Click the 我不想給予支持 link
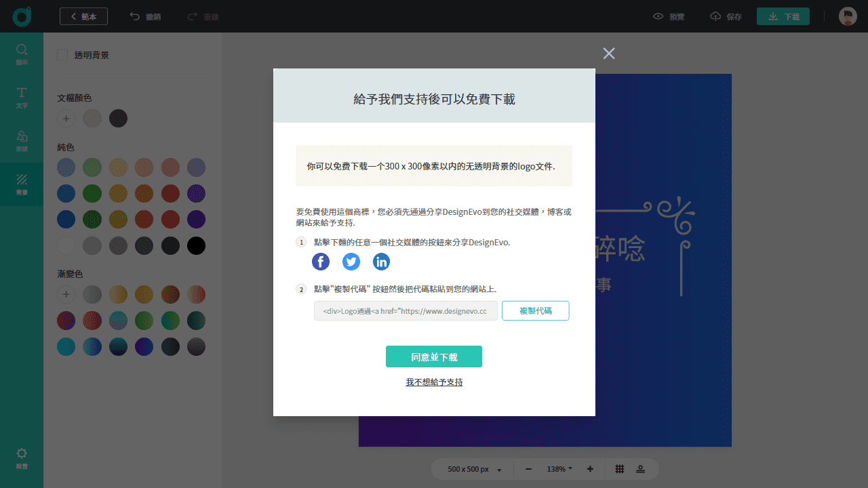The height and width of the screenshot is (488, 868). [x=433, y=382]
